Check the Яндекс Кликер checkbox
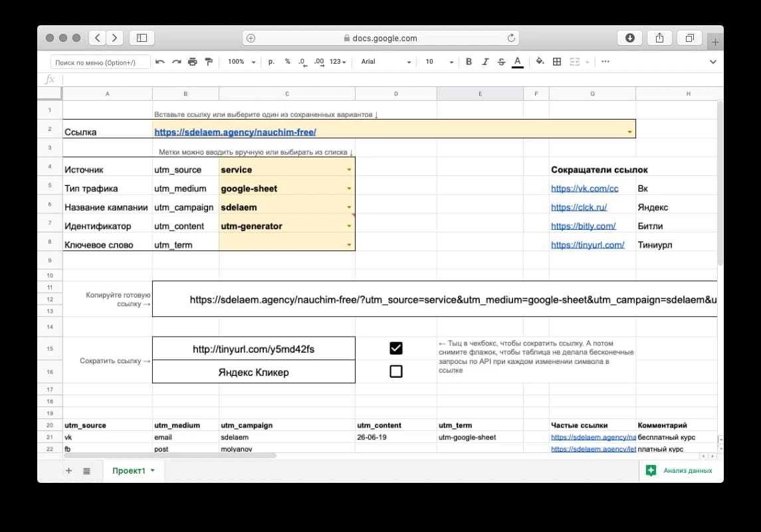 coord(396,372)
